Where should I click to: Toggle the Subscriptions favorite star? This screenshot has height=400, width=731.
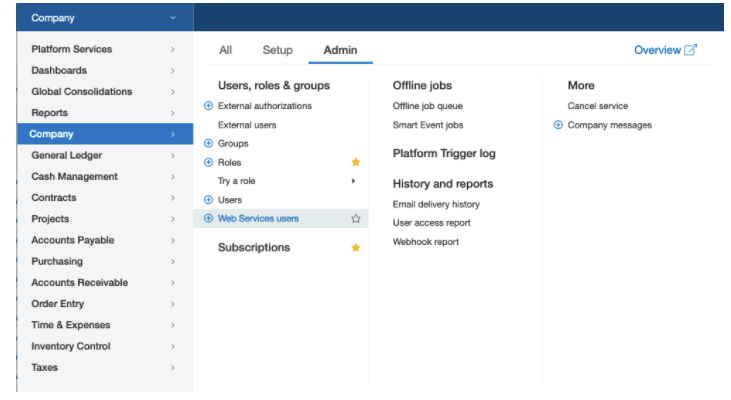point(356,248)
